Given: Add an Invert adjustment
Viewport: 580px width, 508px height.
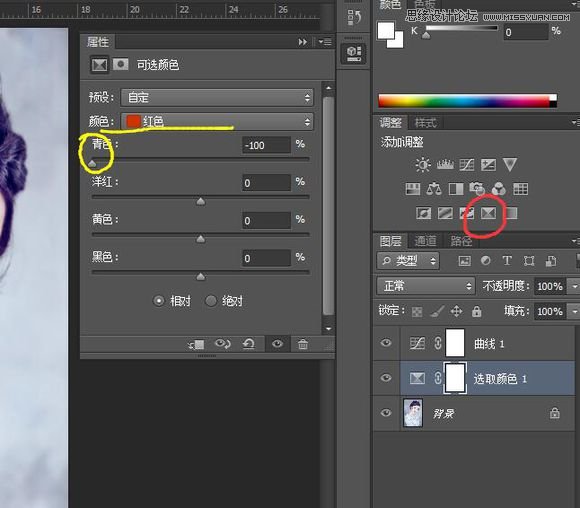Looking at the screenshot, I should [424, 213].
